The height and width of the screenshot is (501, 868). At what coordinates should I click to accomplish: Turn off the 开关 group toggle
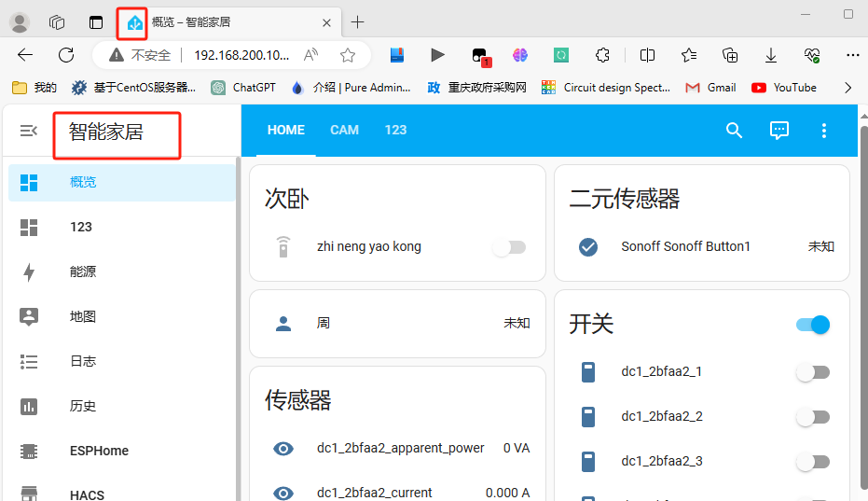[x=813, y=325]
